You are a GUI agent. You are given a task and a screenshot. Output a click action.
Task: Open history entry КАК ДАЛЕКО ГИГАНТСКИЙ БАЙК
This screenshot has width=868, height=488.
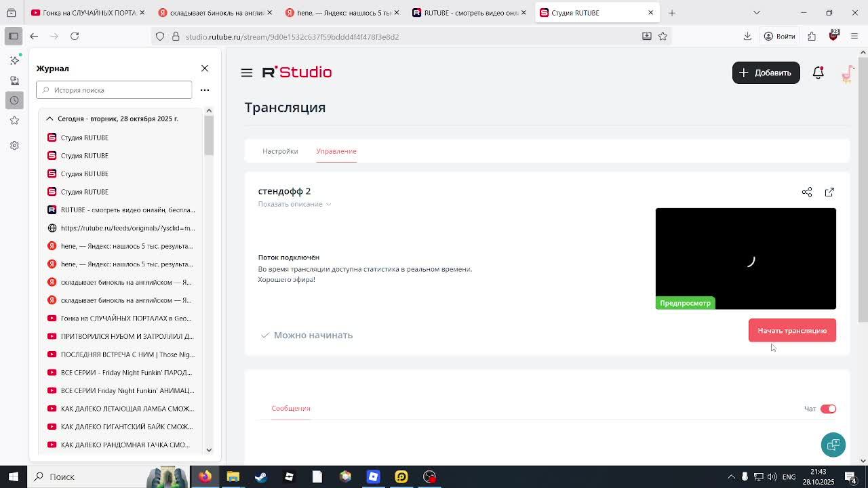click(121, 427)
